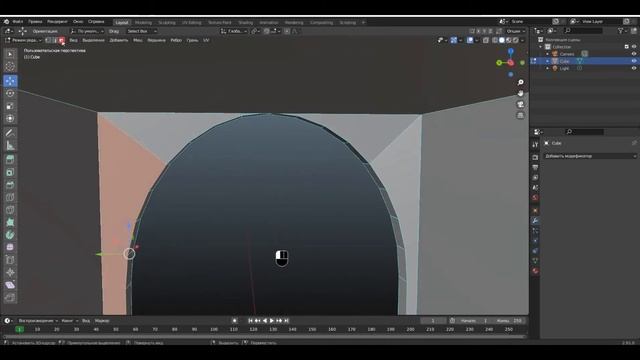Enable vertex select mode
This screenshot has height=360, width=640.
tap(48, 40)
